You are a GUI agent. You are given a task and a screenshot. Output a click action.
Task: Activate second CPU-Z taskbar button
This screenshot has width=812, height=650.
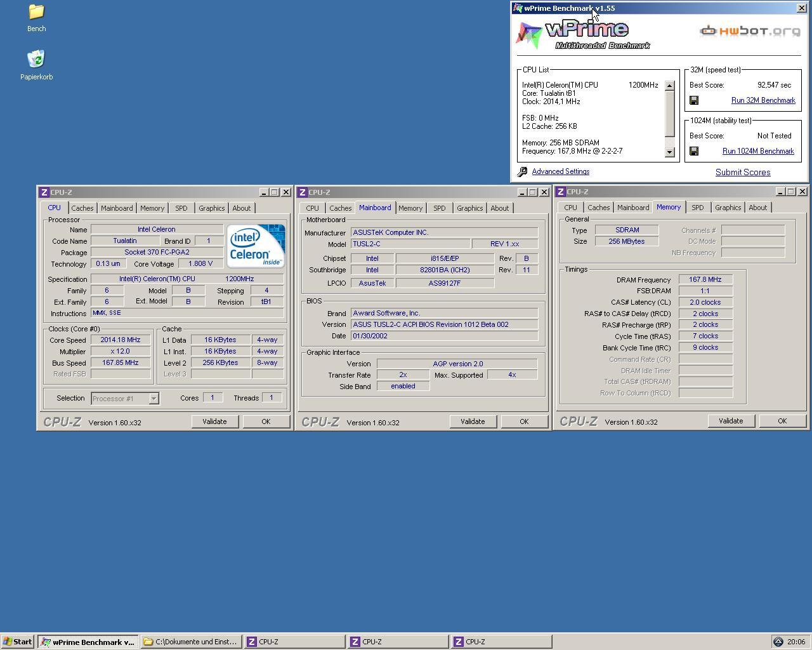click(398, 642)
